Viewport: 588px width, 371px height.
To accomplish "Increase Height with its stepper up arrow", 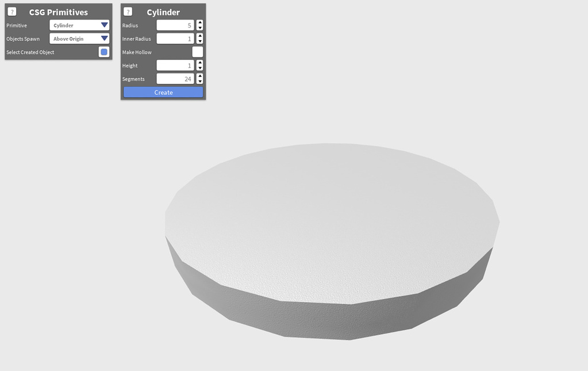I will 199,63.
